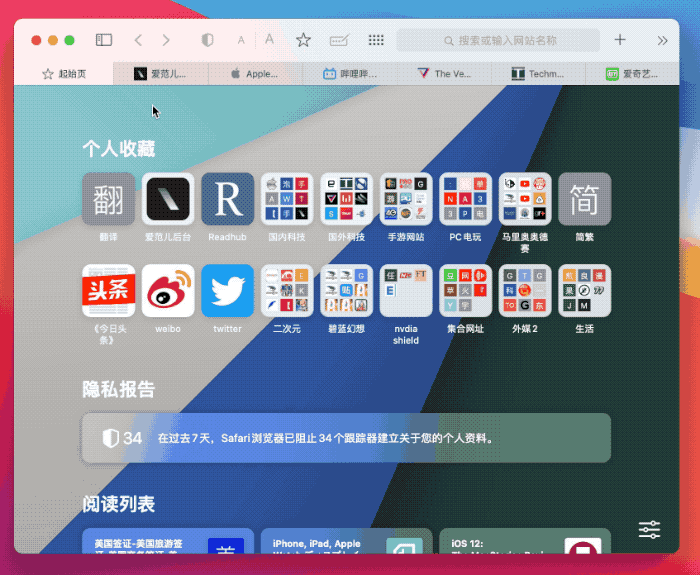Click the annotate toolbar icon
Screen dimensions: 700x575
[x=339, y=41]
